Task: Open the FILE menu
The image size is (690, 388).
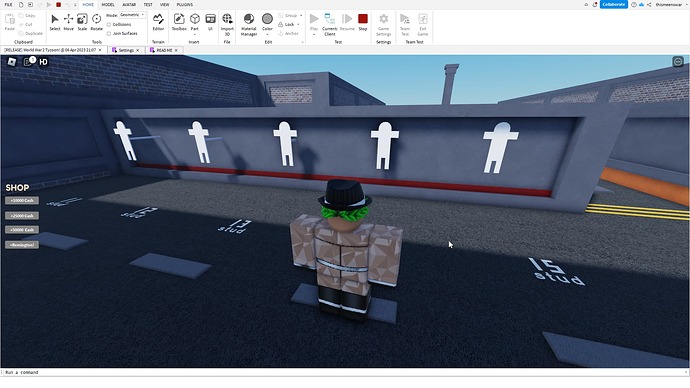Action: 8,5
